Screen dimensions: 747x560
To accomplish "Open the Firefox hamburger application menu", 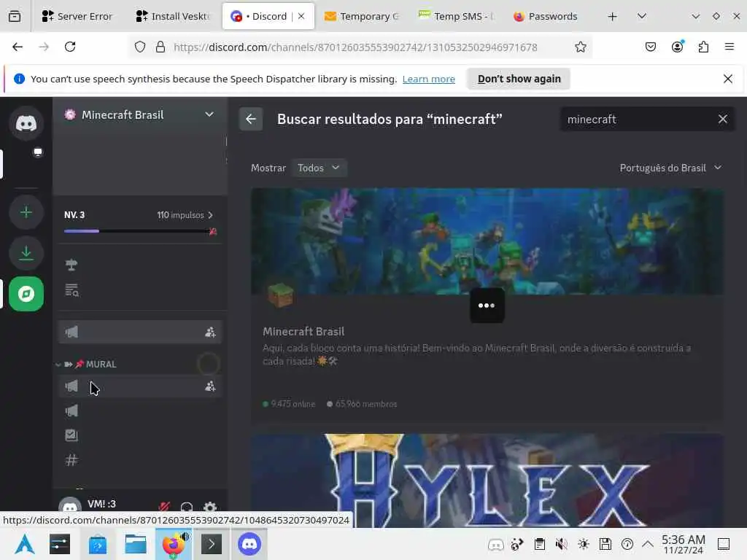I will (729, 47).
